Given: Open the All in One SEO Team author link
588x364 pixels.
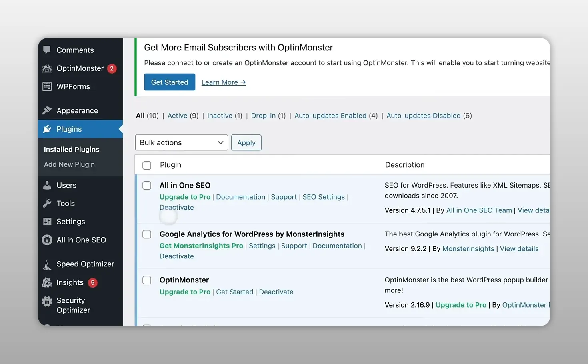Looking at the screenshot, I should click(x=479, y=210).
